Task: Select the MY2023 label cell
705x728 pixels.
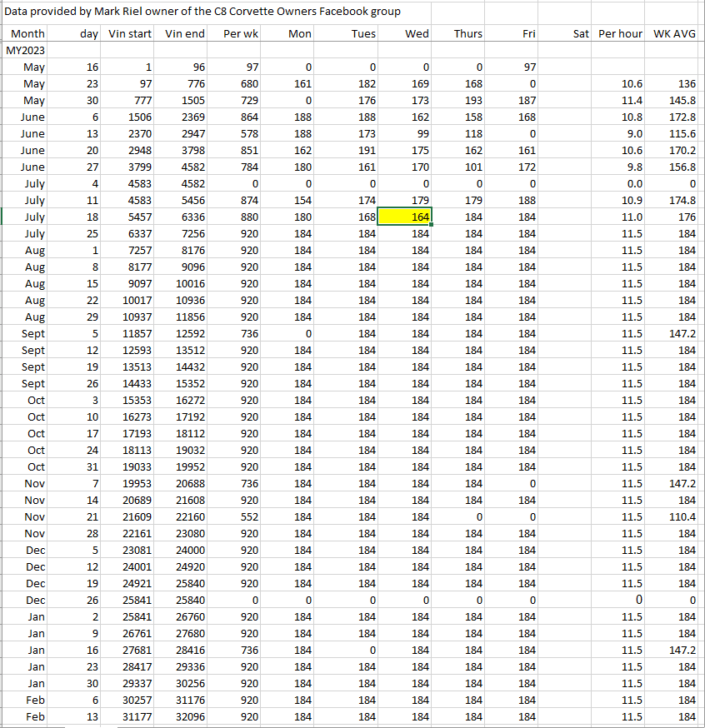Action: (x=25, y=51)
